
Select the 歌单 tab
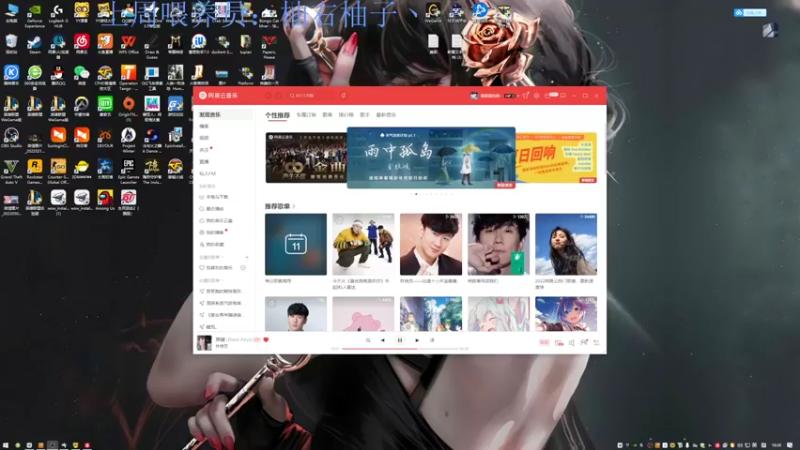point(328,115)
